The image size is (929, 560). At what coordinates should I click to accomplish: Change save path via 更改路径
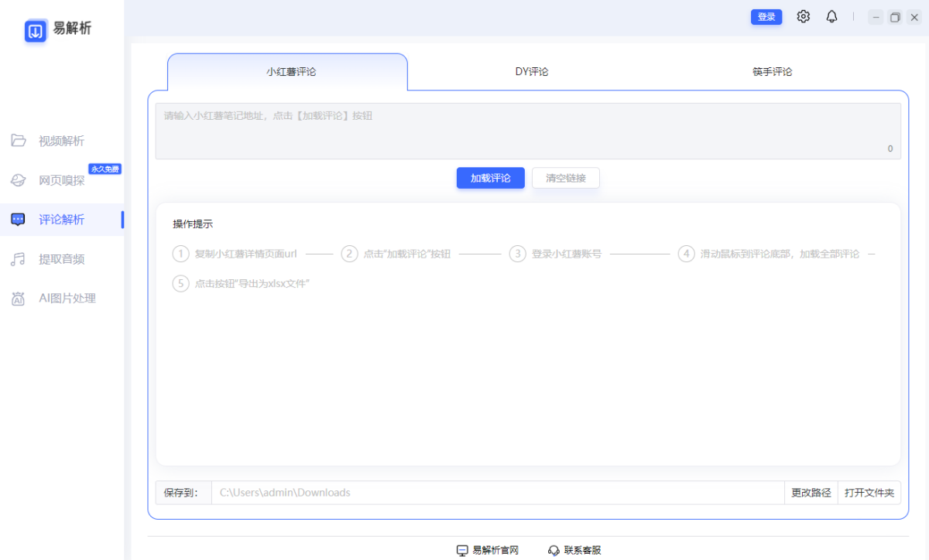click(811, 492)
